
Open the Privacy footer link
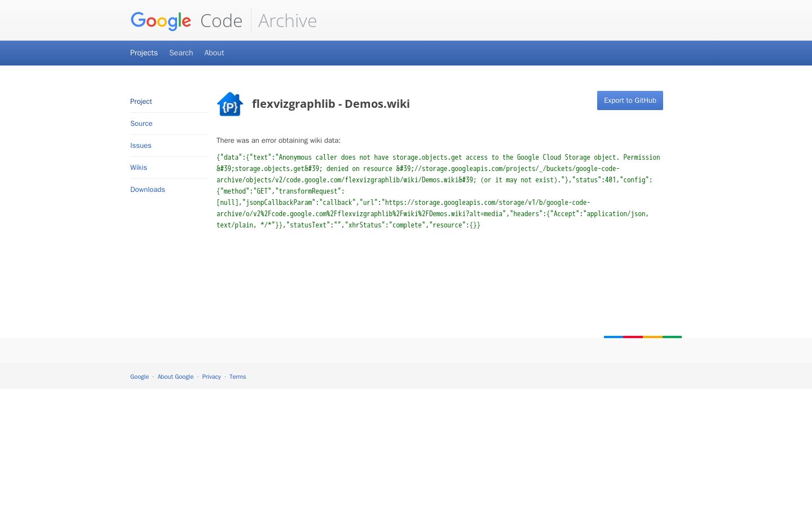click(211, 377)
